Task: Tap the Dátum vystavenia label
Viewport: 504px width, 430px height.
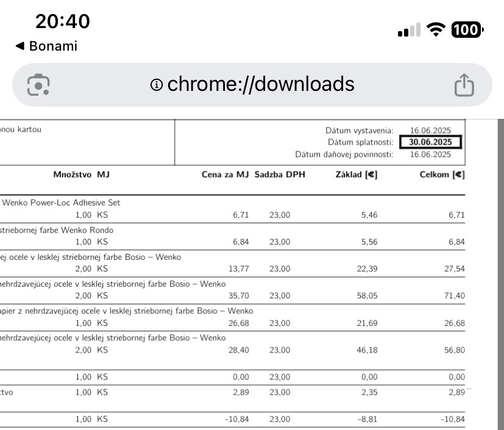Action: [x=360, y=131]
